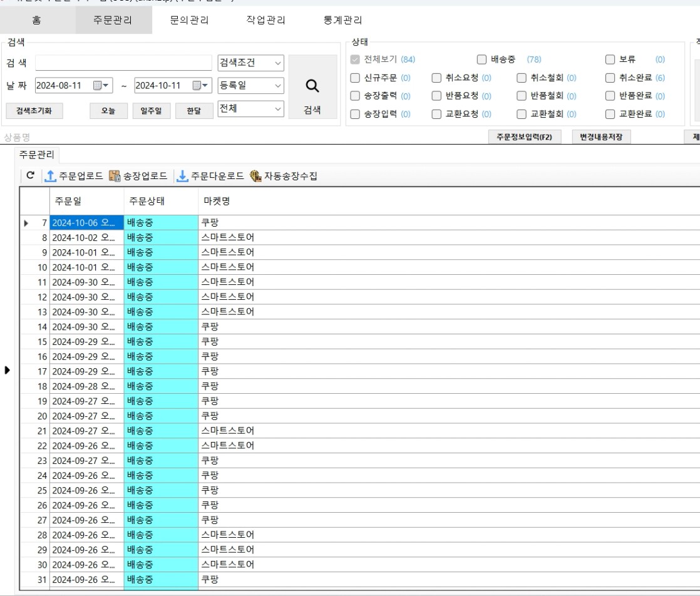The height and width of the screenshot is (596, 700).
Task: Toggle the 신규주문 checkbox
Action: click(x=355, y=78)
